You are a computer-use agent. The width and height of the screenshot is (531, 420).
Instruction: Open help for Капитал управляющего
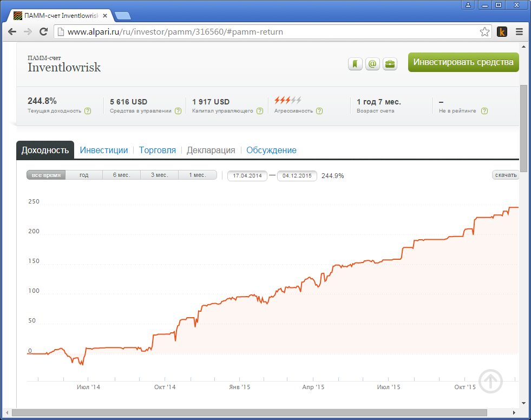[260, 111]
